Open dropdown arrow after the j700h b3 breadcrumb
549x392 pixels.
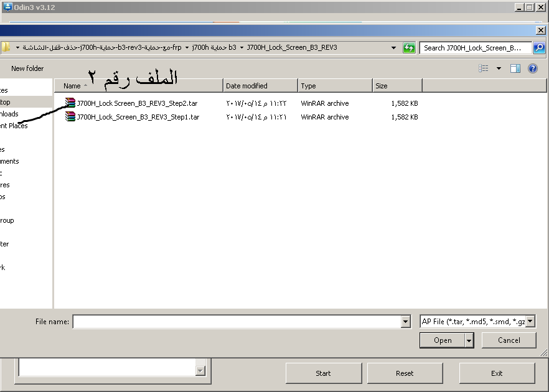[x=242, y=47]
